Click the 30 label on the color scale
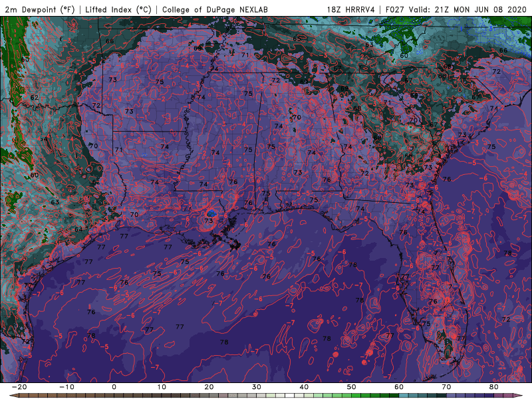This screenshot has width=532, height=399. [x=257, y=387]
